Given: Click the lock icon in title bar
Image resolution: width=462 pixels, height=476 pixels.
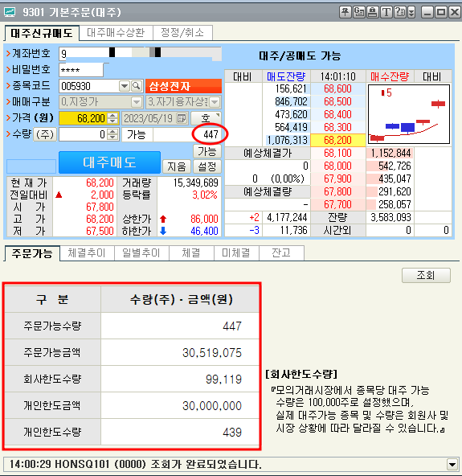Looking at the screenshot, I should 373,12.
